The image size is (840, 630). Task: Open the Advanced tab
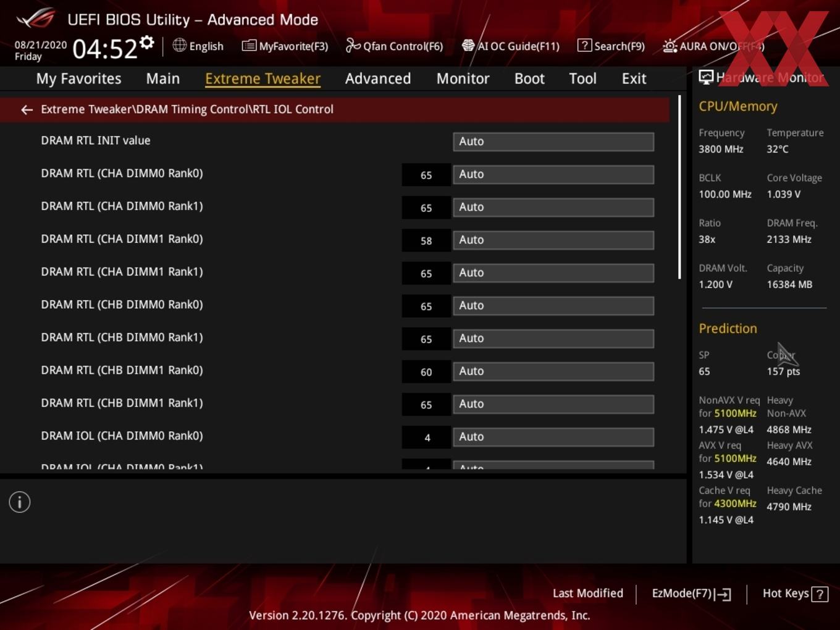(x=378, y=78)
